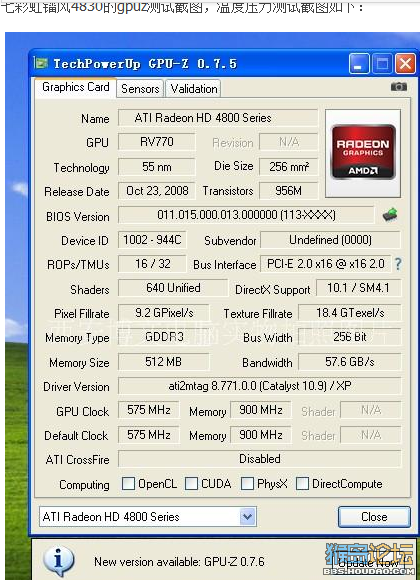Click the Shaders value 640 Unified

click(173, 288)
